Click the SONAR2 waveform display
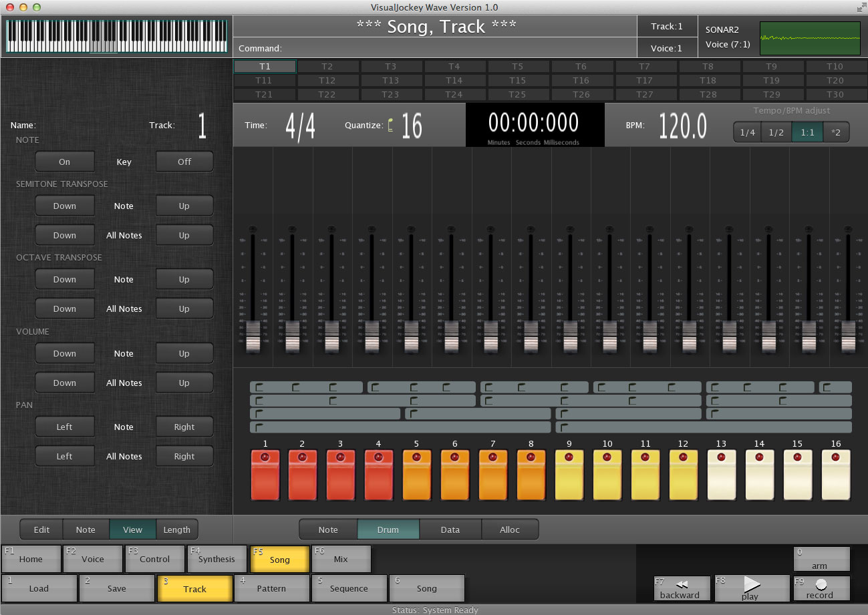 (x=810, y=38)
